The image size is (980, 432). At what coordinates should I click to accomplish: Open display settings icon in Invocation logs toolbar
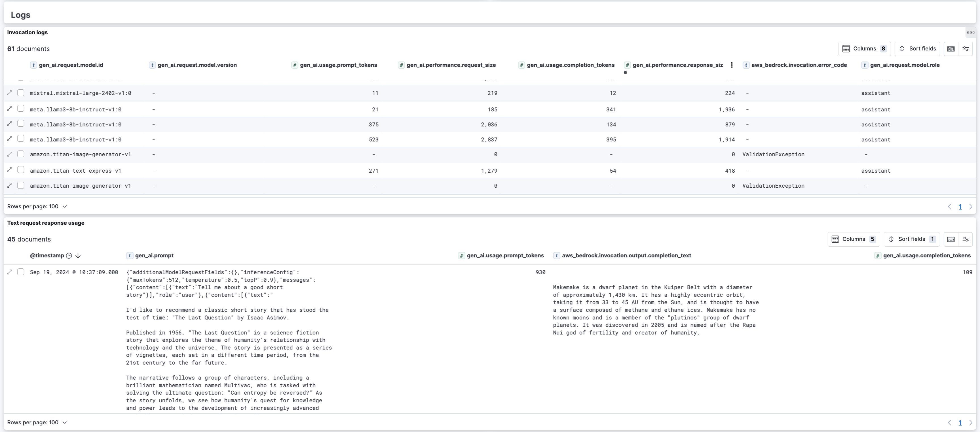(x=966, y=49)
